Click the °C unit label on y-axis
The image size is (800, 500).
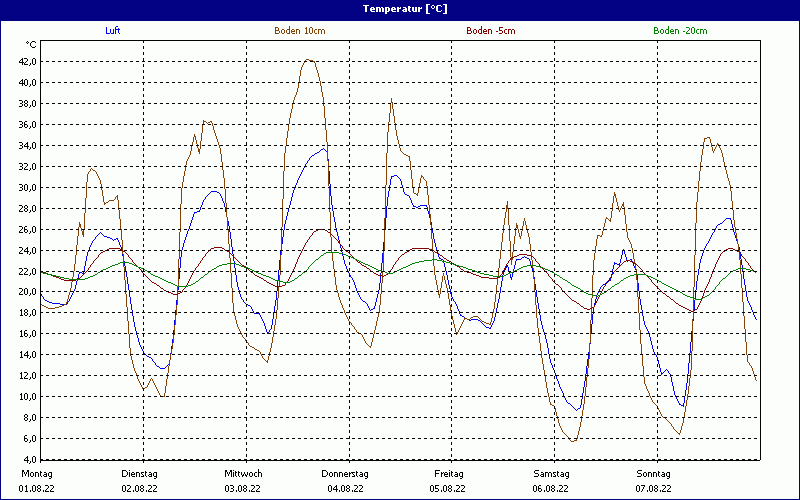click(x=30, y=44)
